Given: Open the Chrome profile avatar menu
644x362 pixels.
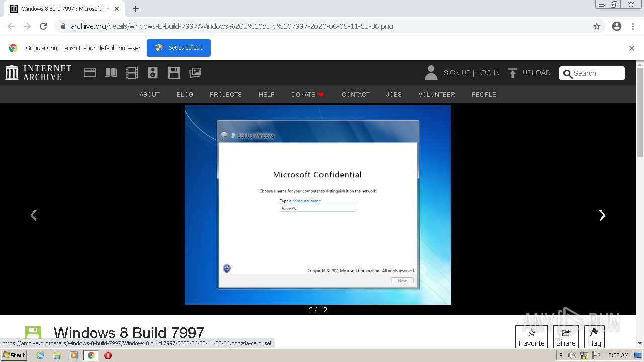Looking at the screenshot, I should point(617,26).
